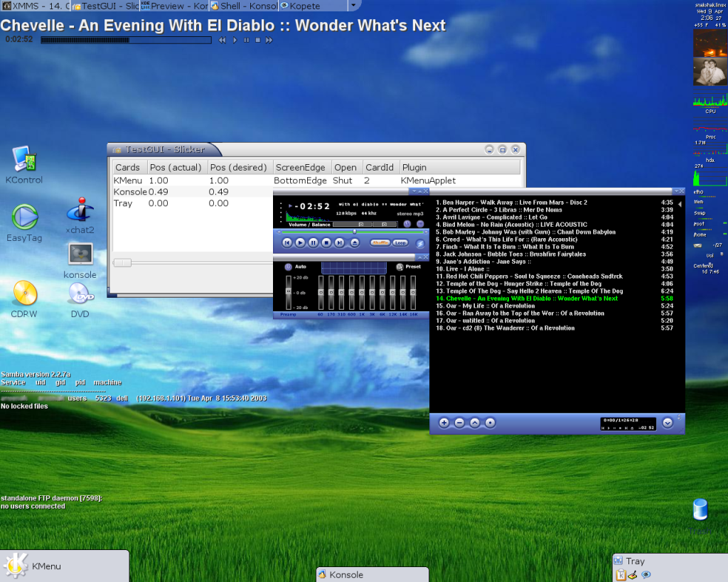Click rewind button in top song bar
Screen dimensions: 728x582
[x=223, y=41]
